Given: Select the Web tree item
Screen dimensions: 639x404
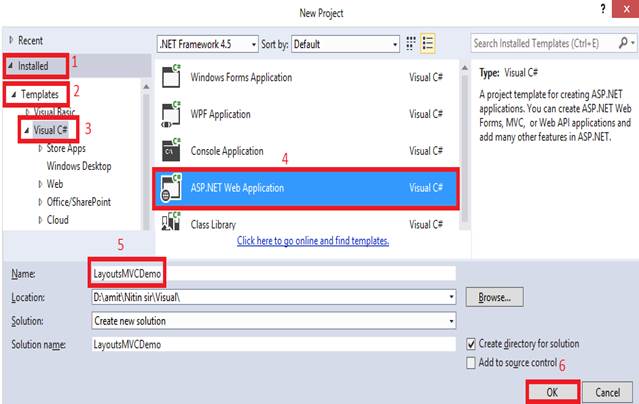Looking at the screenshot, I should point(55,184).
